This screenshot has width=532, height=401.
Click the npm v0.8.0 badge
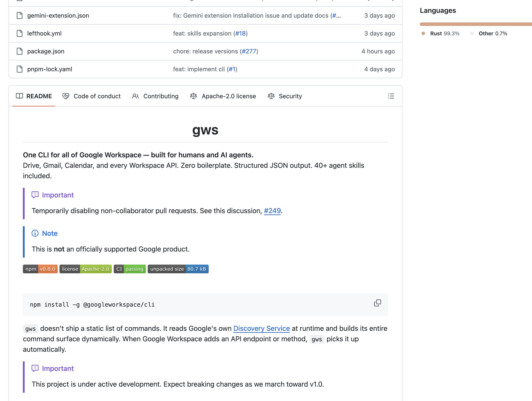point(40,269)
